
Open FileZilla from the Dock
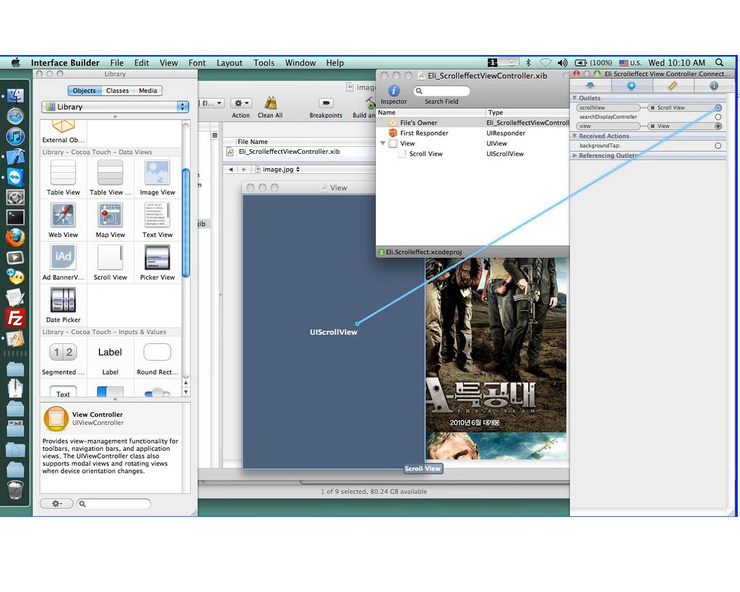[15, 318]
